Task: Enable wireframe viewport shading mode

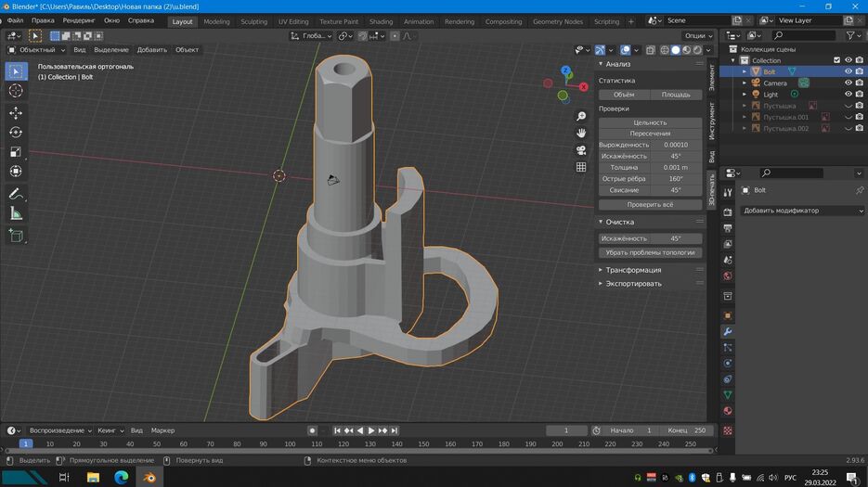Action: (x=665, y=50)
